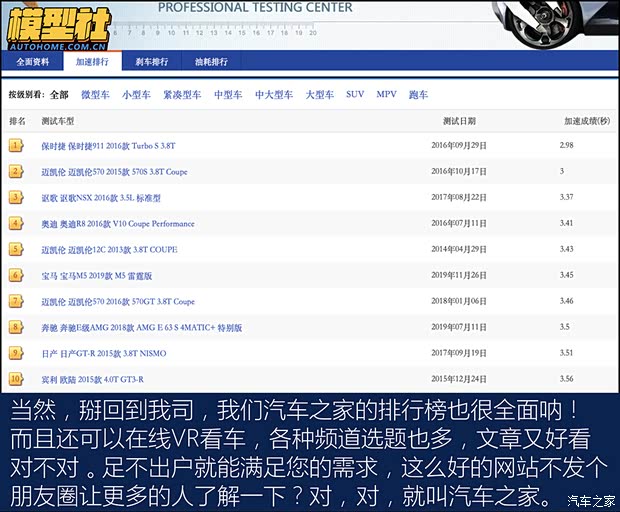Select test date 2015年12月24日
The image size is (620, 512).
click(x=459, y=379)
